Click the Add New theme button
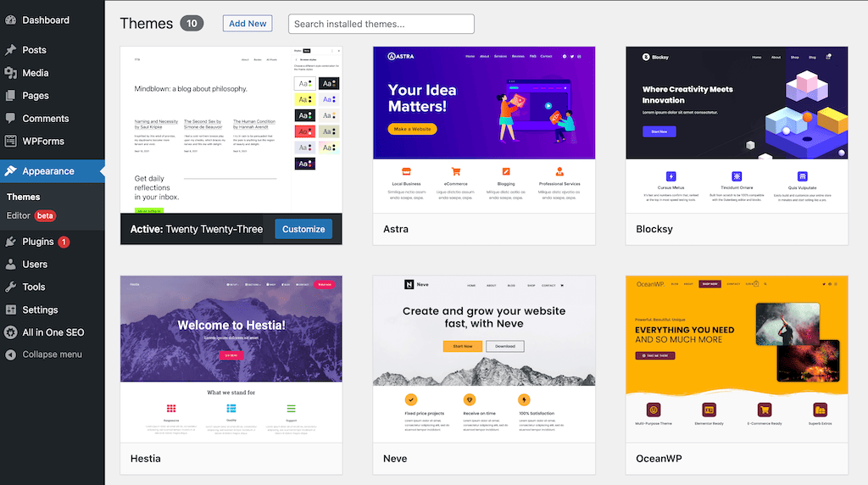868x485 pixels. (x=248, y=23)
